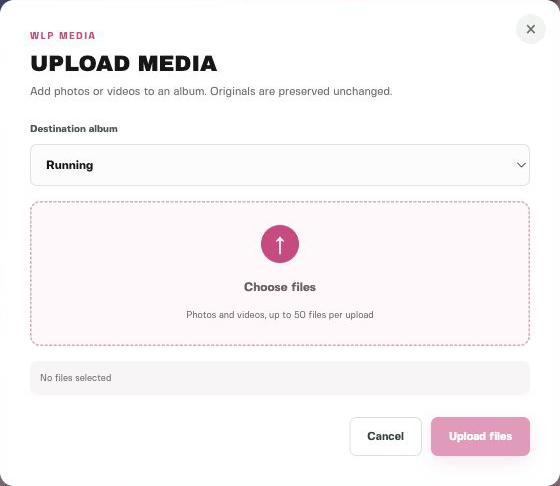Click the 'Originals are preserved unchanged' description
560x486 pixels.
coord(301,91)
